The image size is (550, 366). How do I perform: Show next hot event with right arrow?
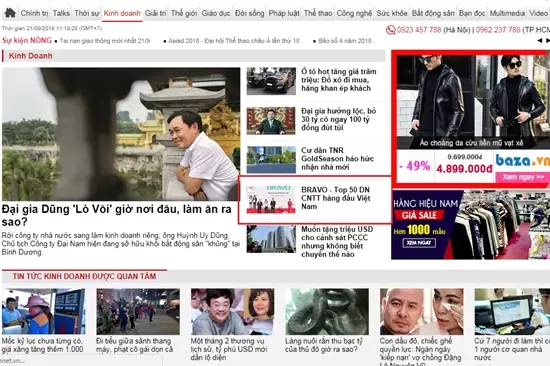click(x=548, y=41)
